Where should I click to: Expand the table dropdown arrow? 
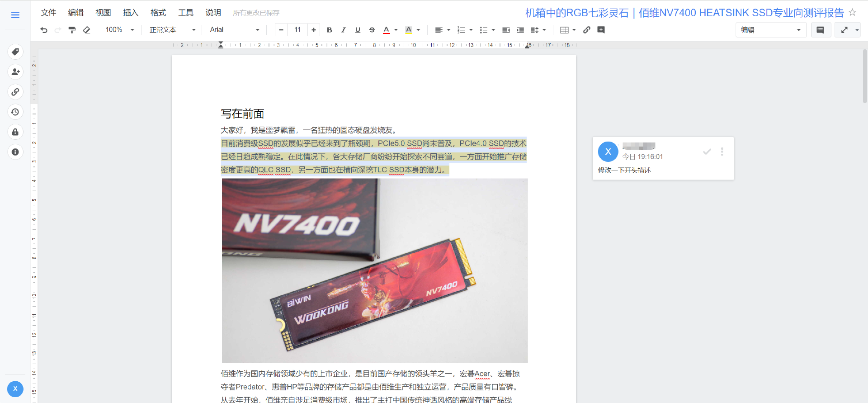tap(574, 30)
